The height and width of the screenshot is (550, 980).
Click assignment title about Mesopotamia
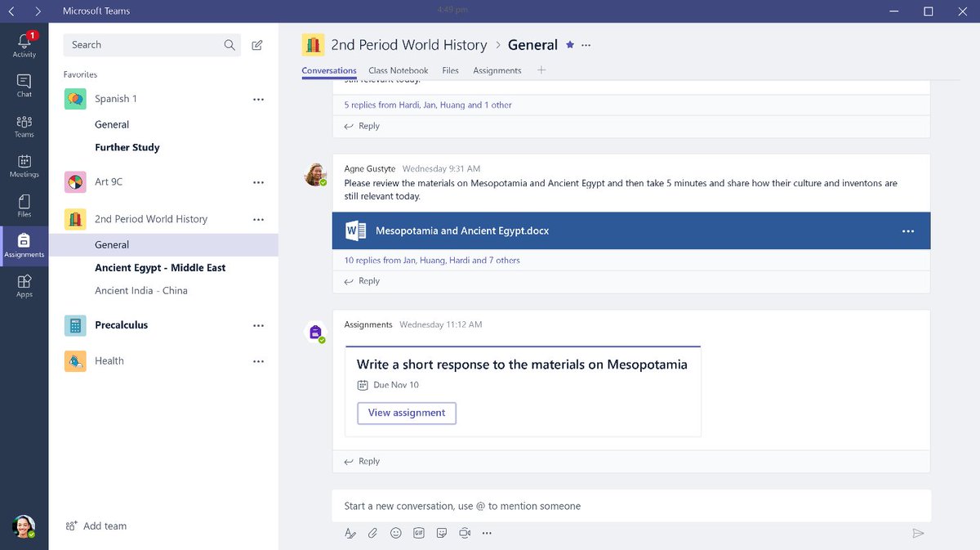click(x=522, y=364)
